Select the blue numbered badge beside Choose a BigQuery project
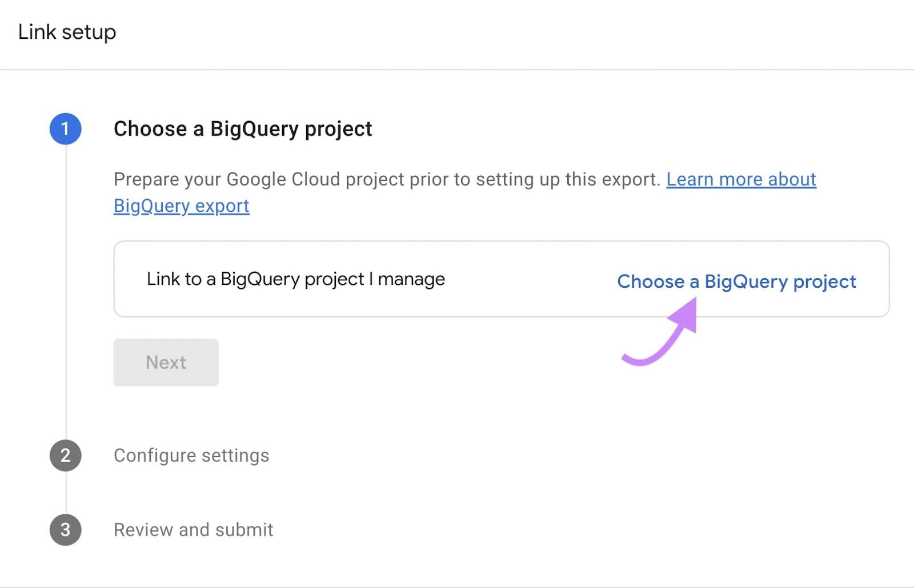Screen dimensions: 914x588 (x=65, y=128)
